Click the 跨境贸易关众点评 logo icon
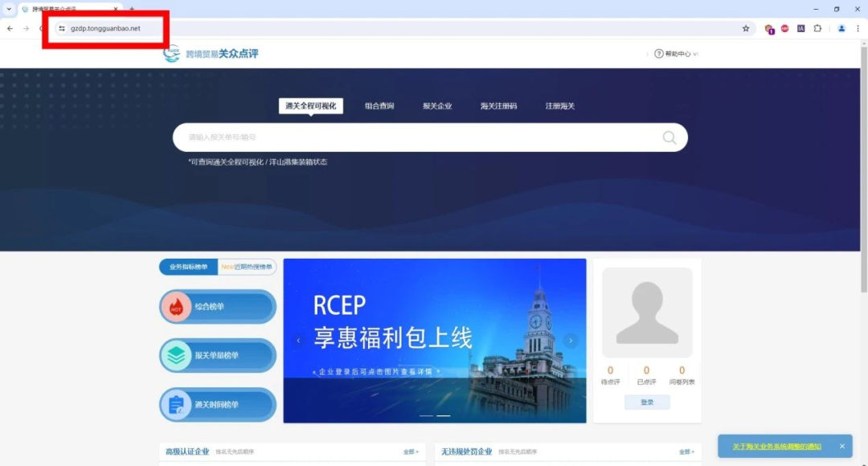This screenshot has width=868, height=466. [170, 55]
